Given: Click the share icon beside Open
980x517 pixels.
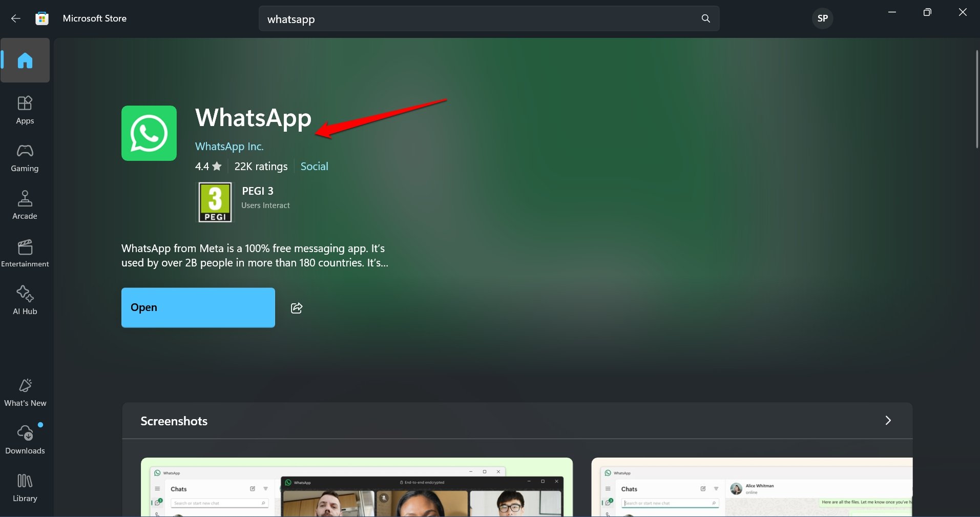Looking at the screenshot, I should coord(297,308).
